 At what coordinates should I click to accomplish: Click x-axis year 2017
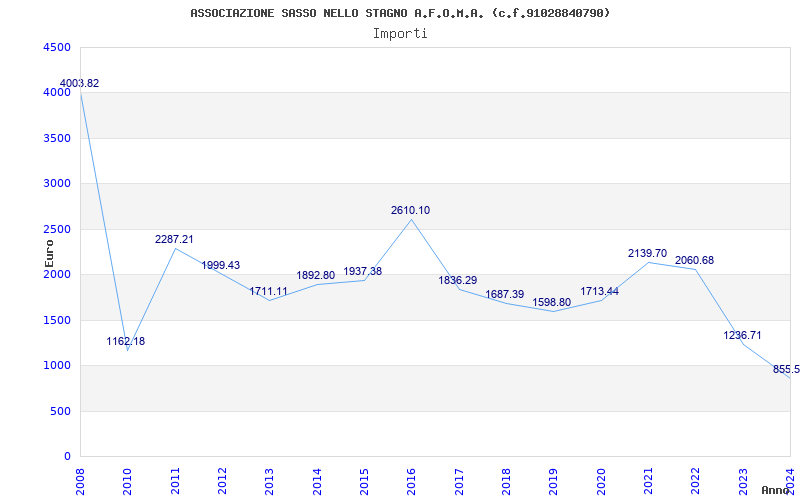click(459, 481)
